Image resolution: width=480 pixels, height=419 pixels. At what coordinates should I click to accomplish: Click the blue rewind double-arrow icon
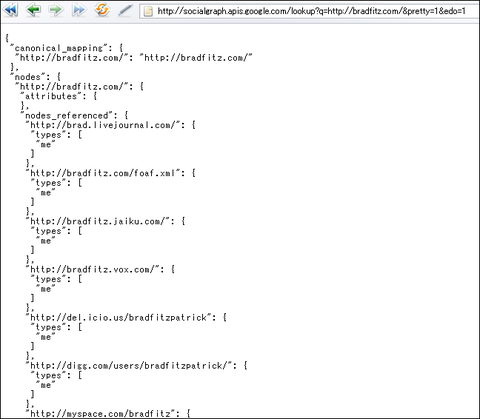10,10
